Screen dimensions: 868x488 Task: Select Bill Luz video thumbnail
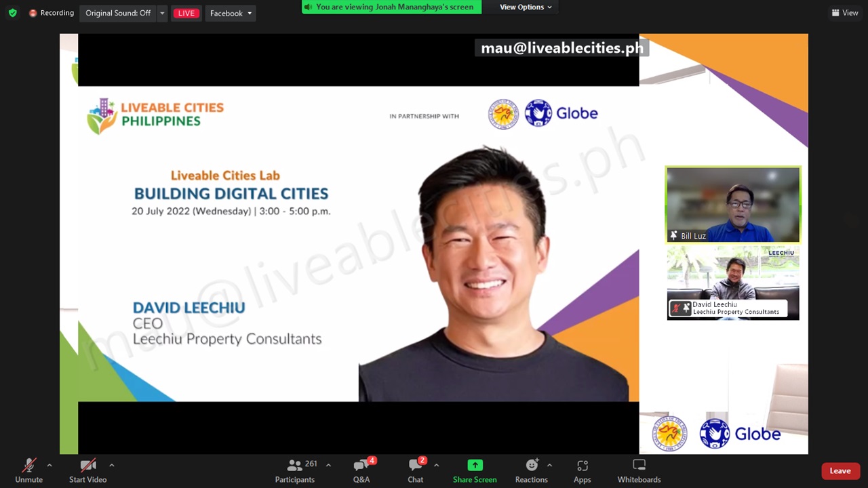(x=733, y=205)
